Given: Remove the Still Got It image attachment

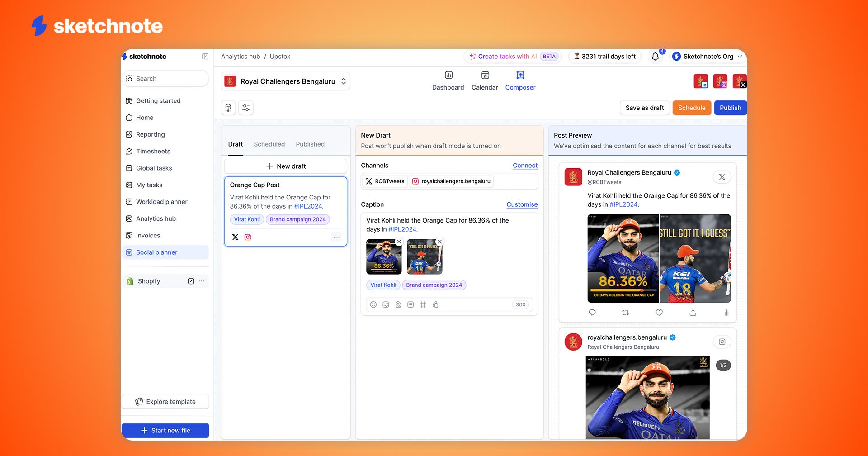Looking at the screenshot, I should (439, 242).
